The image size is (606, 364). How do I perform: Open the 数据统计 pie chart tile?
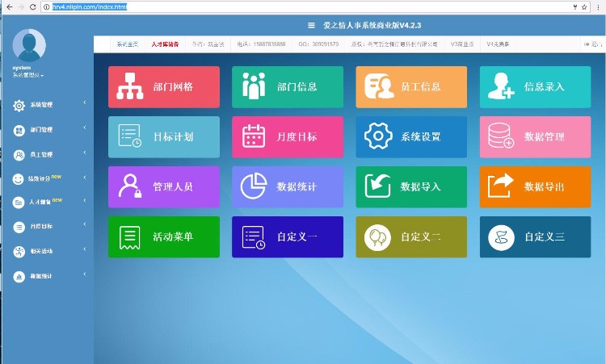[288, 186]
